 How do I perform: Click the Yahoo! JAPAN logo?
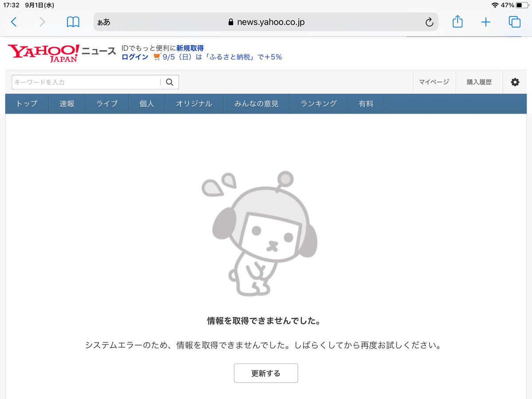click(x=43, y=53)
